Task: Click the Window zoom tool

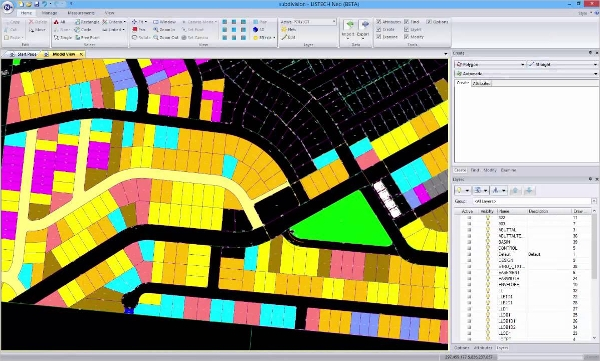Action: [x=165, y=22]
